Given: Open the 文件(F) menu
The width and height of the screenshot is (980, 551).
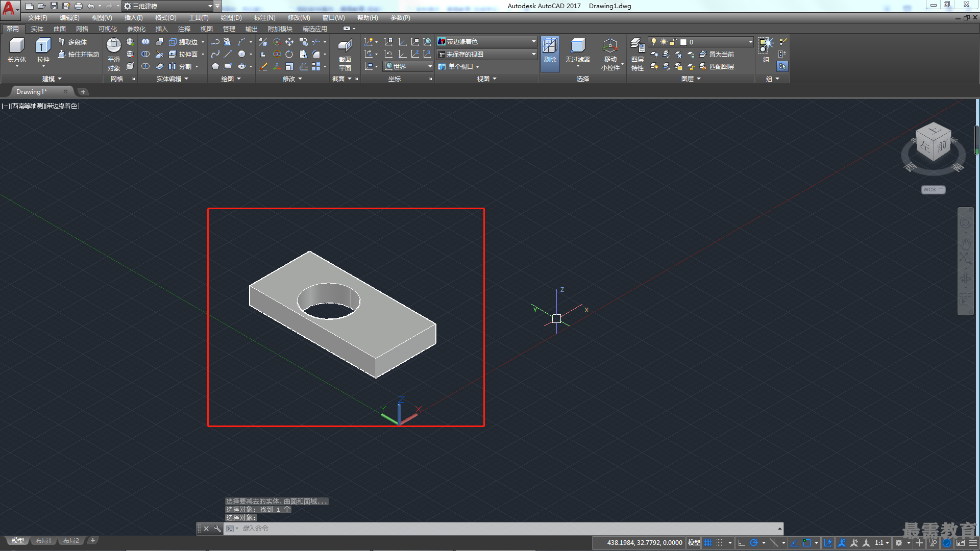Looking at the screenshot, I should 37,18.
